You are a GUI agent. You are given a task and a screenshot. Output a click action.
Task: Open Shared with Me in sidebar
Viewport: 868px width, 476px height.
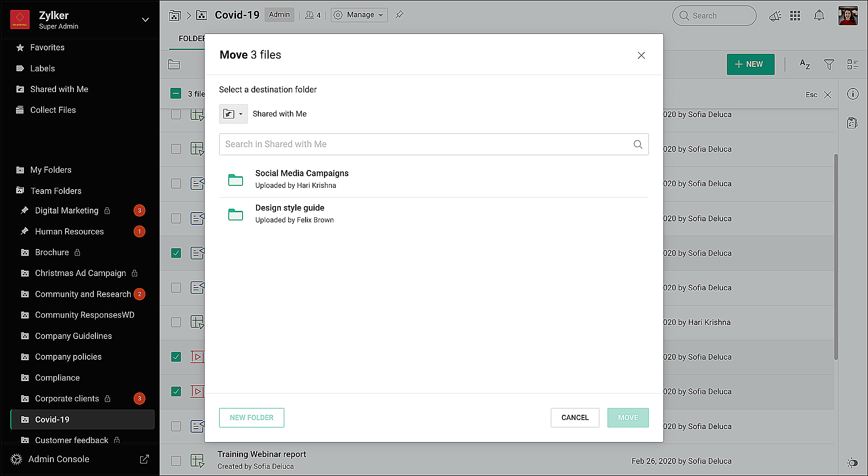59,89
